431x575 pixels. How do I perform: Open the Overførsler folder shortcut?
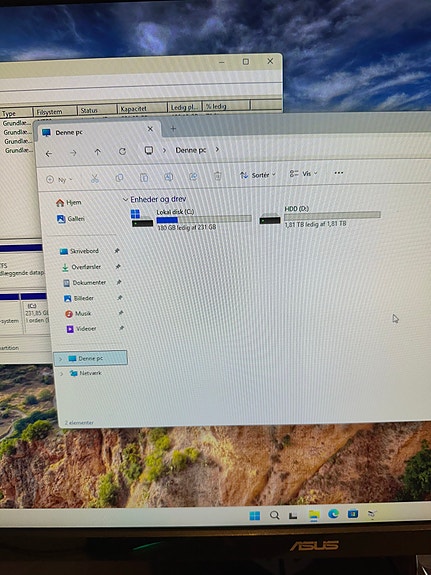tap(81, 267)
